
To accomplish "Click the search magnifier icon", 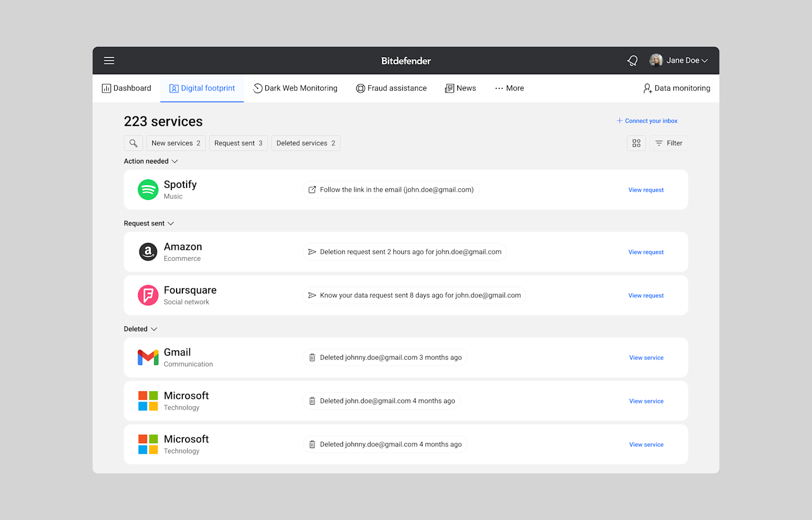I will 133,143.
